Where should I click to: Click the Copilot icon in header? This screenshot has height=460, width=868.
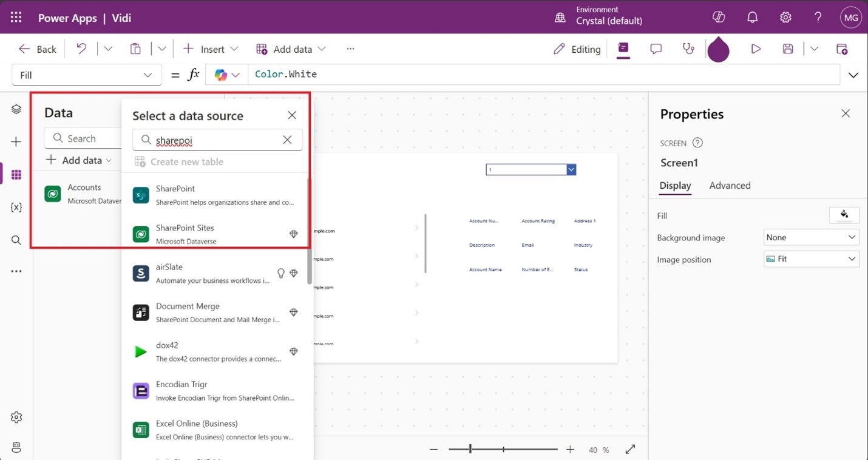(x=719, y=18)
